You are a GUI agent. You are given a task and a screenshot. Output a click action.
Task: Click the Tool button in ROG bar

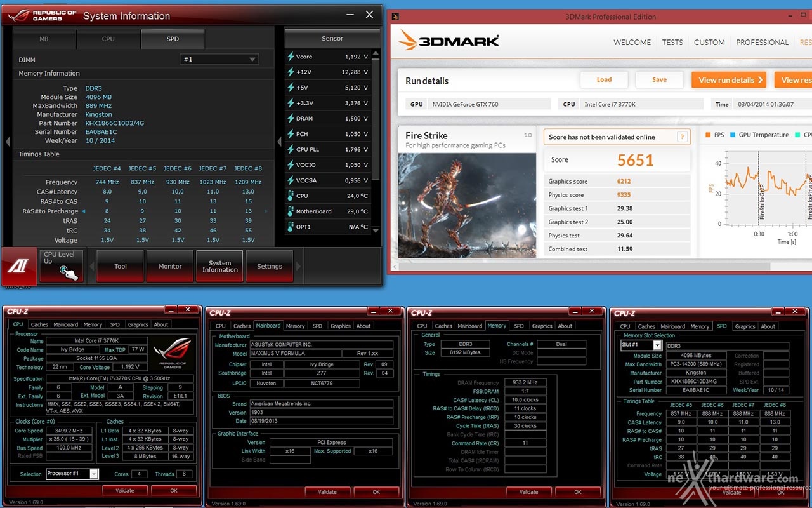[x=121, y=267]
